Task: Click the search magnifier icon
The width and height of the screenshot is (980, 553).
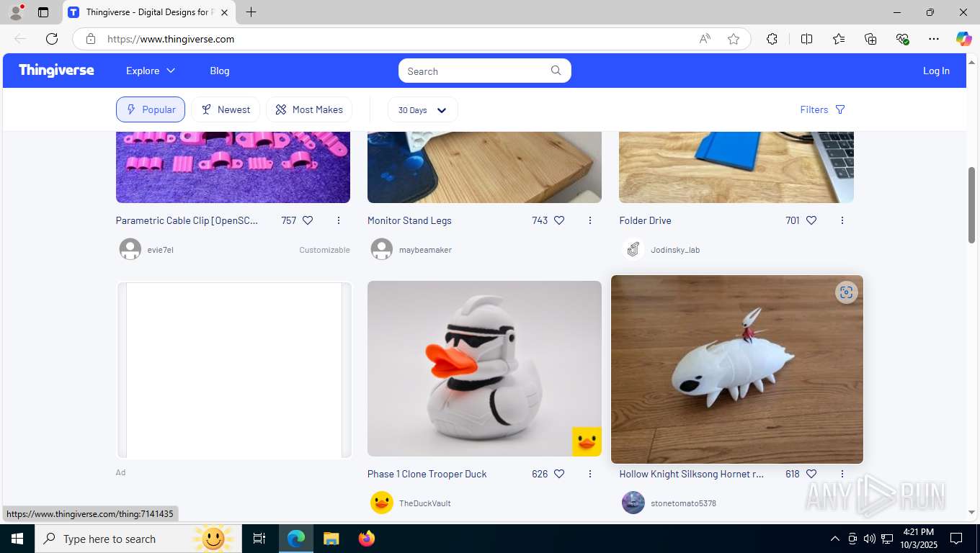Action: coord(556,71)
